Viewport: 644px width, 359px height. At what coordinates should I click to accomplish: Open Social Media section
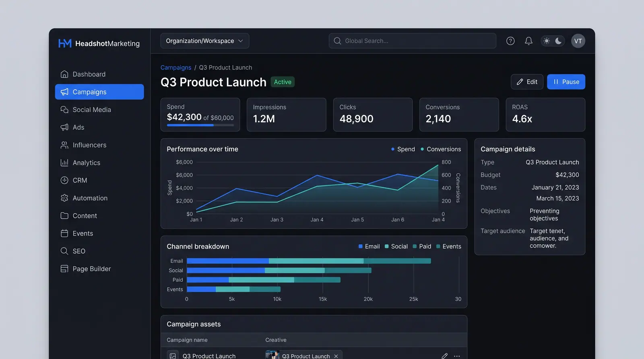point(99,109)
